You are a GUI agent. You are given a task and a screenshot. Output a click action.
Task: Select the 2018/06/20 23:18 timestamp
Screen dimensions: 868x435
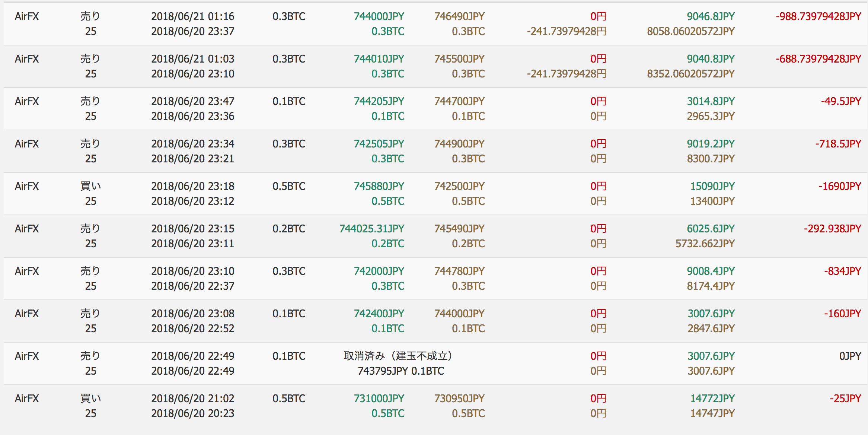193,186
